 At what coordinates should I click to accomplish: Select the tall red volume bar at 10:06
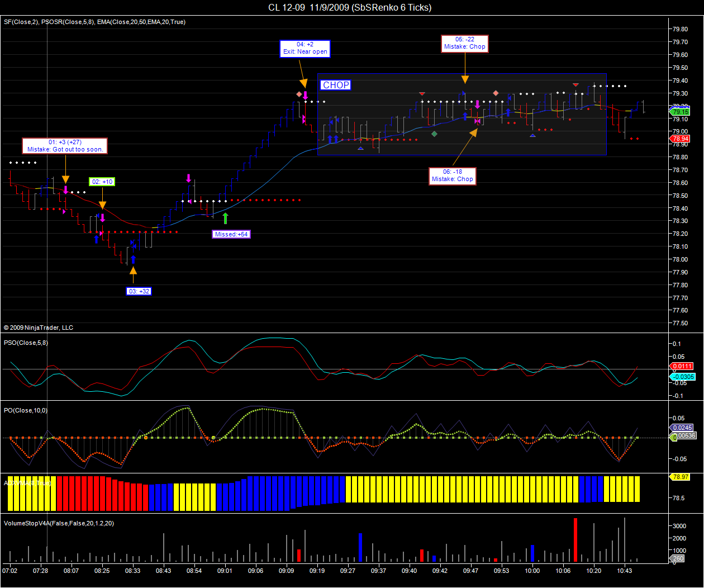(575, 540)
